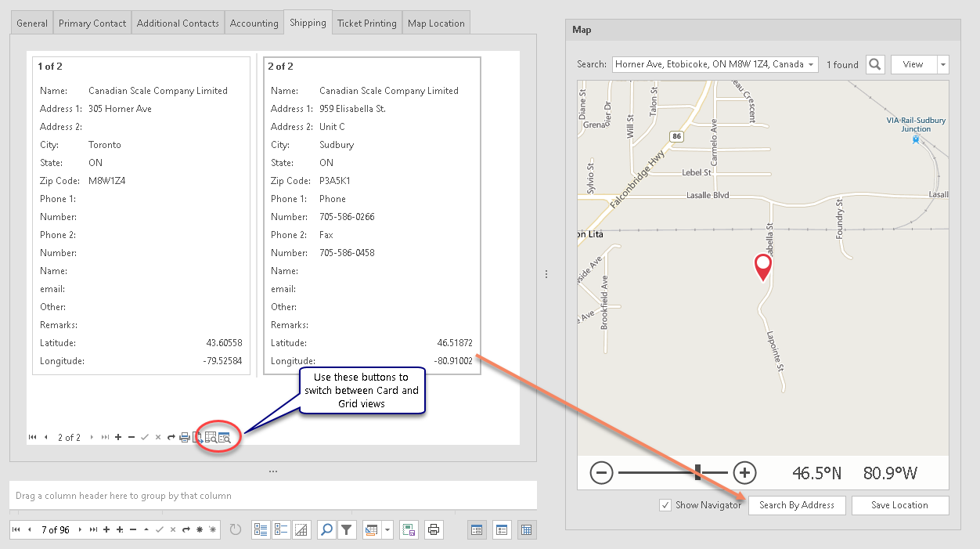Select the grid layout toggle at bottom right
The height and width of the screenshot is (549, 980).
tap(527, 530)
